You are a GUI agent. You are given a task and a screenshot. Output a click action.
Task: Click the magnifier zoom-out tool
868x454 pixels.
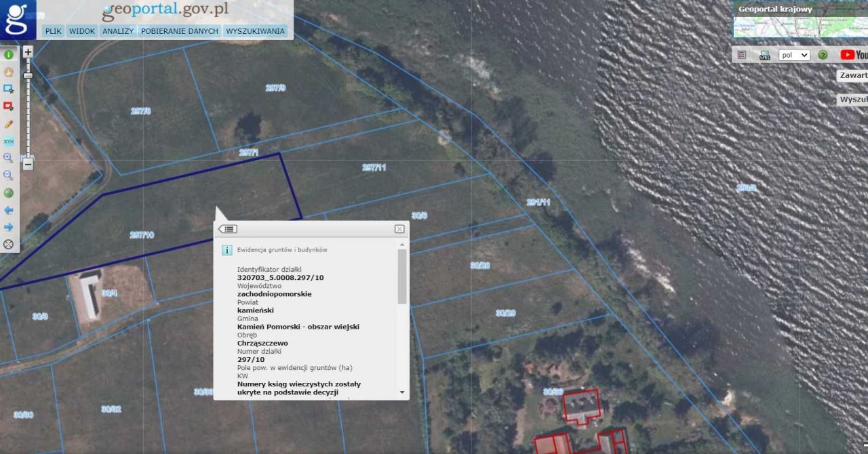pyautogui.click(x=9, y=176)
